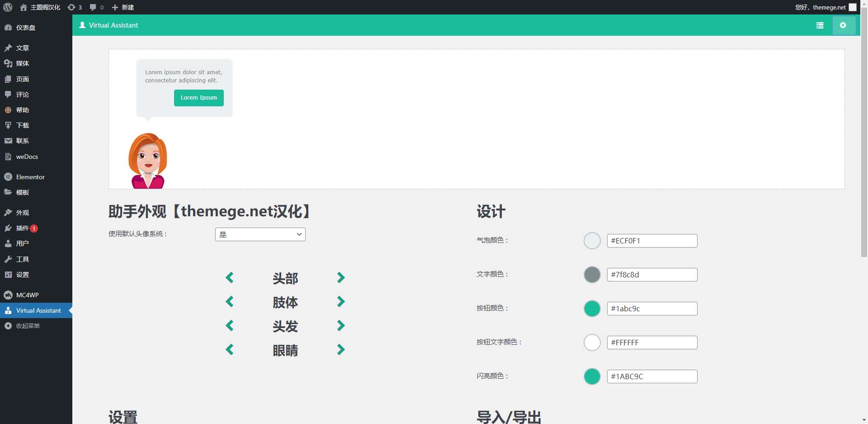Open the 外观 appearance menu
Screen dimensions: 868x424
point(36,213)
